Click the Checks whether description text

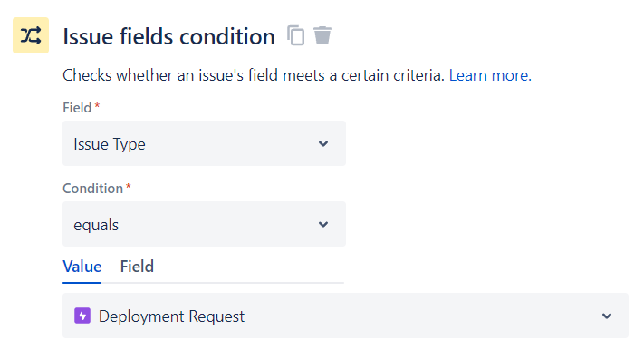pos(254,75)
